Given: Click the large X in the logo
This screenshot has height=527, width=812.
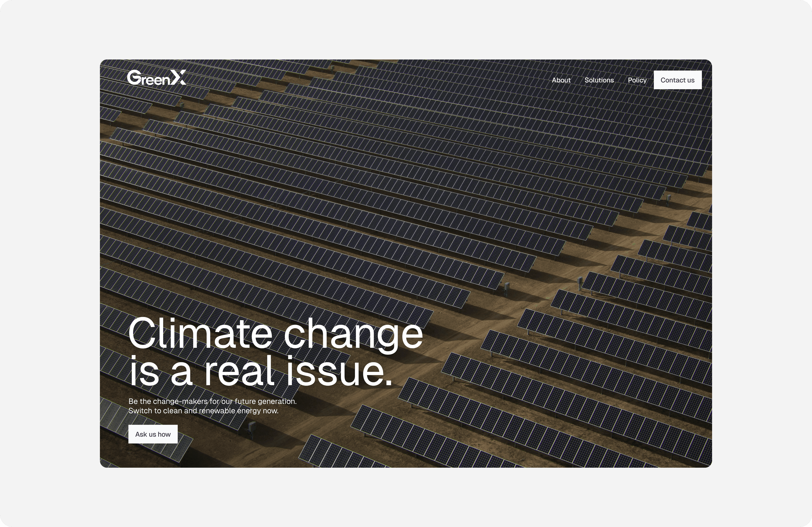Looking at the screenshot, I should pyautogui.click(x=178, y=77).
